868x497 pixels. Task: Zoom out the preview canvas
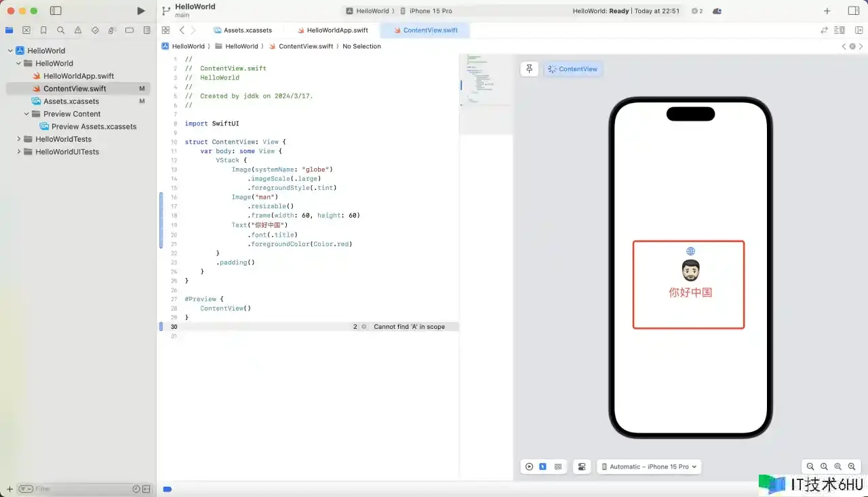810,466
